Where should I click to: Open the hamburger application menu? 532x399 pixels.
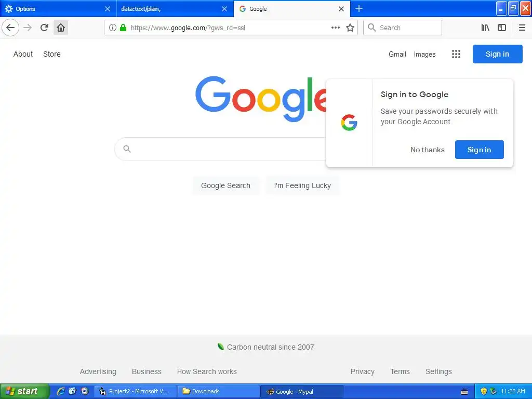click(x=522, y=28)
